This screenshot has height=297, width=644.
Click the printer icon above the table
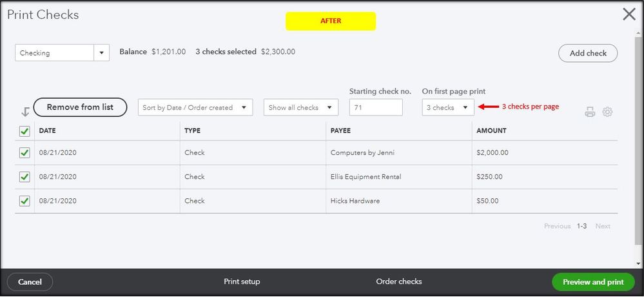pyautogui.click(x=589, y=112)
